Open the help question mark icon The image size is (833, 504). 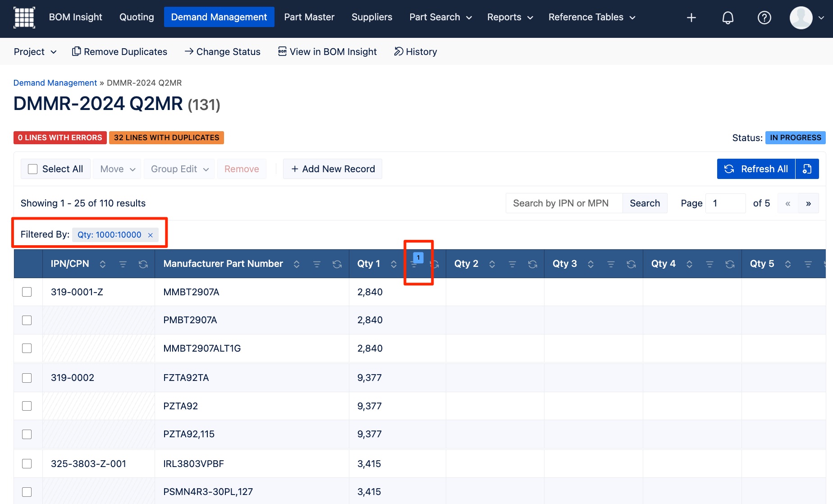tap(764, 18)
